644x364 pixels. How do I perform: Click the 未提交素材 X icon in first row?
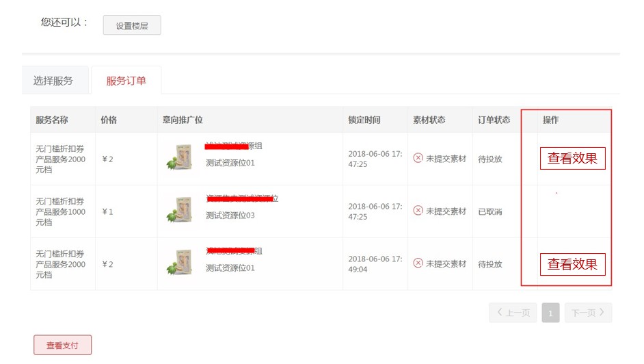pyautogui.click(x=418, y=159)
